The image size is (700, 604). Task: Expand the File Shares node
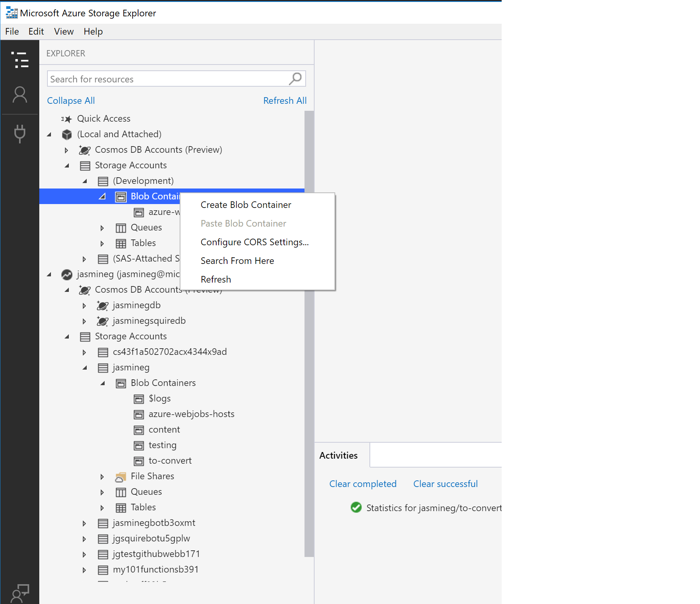coord(102,477)
